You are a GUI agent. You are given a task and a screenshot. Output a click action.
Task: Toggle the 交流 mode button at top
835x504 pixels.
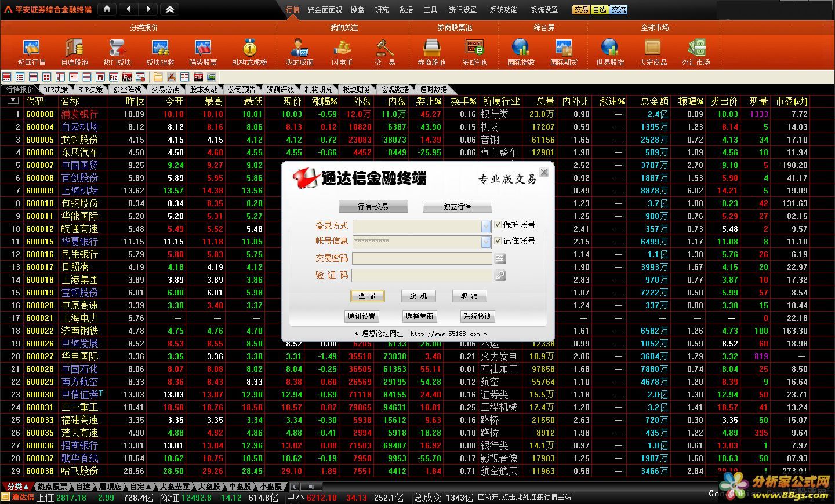point(618,10)
